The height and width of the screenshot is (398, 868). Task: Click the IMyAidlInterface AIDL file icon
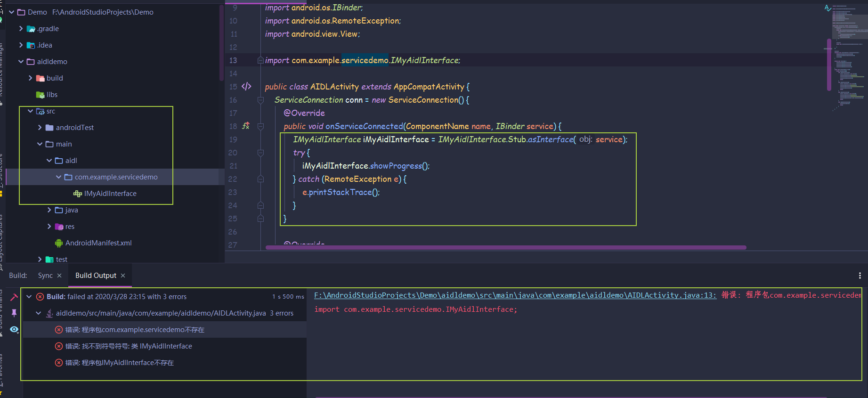pos(78,194)
